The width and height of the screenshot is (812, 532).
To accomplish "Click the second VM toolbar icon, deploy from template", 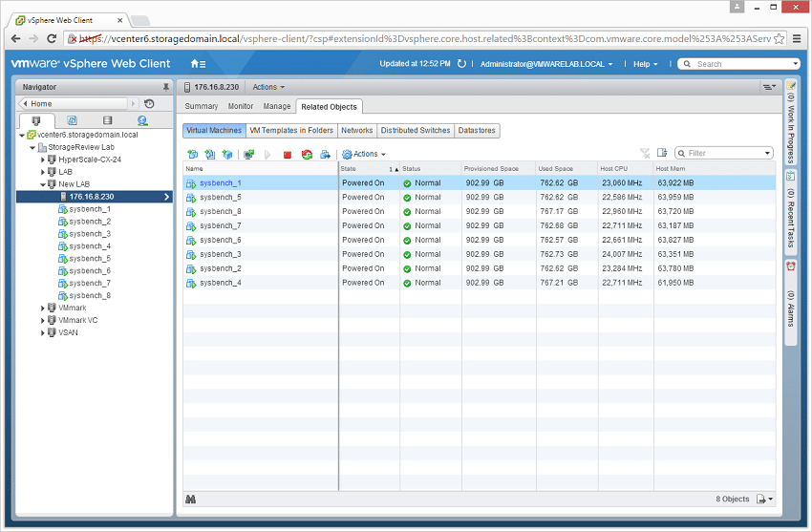I will [x=210, y=154].
